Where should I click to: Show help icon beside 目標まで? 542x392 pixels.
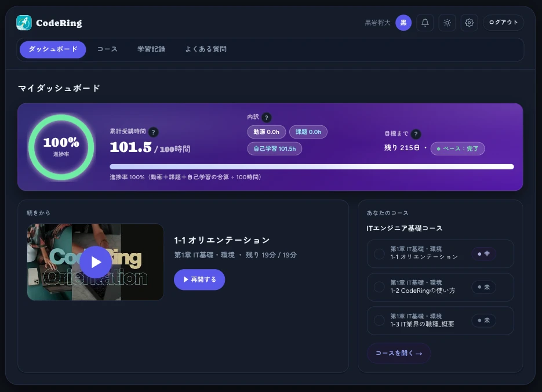(x=416, y=134)
